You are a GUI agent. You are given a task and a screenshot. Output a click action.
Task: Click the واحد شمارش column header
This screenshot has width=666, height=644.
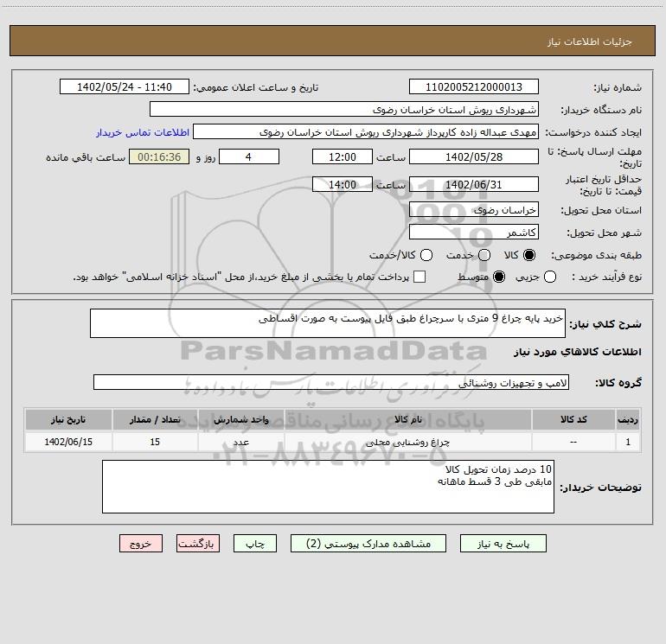tap(240, 420)
